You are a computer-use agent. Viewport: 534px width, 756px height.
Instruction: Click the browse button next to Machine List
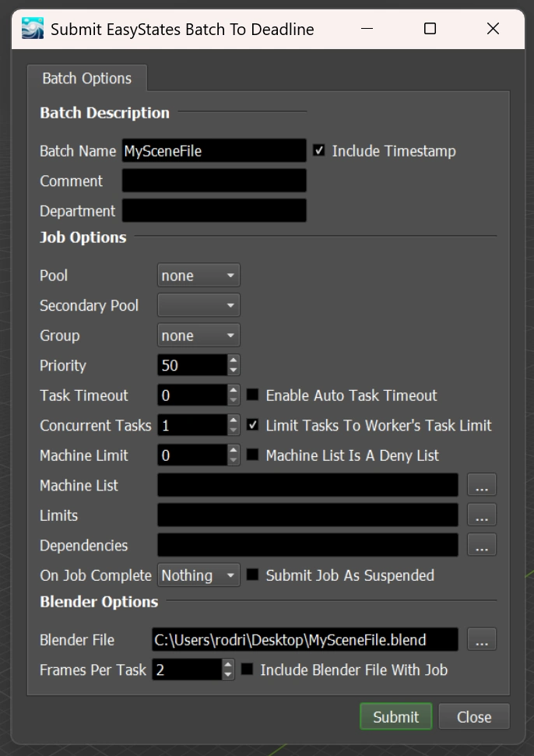481,485
